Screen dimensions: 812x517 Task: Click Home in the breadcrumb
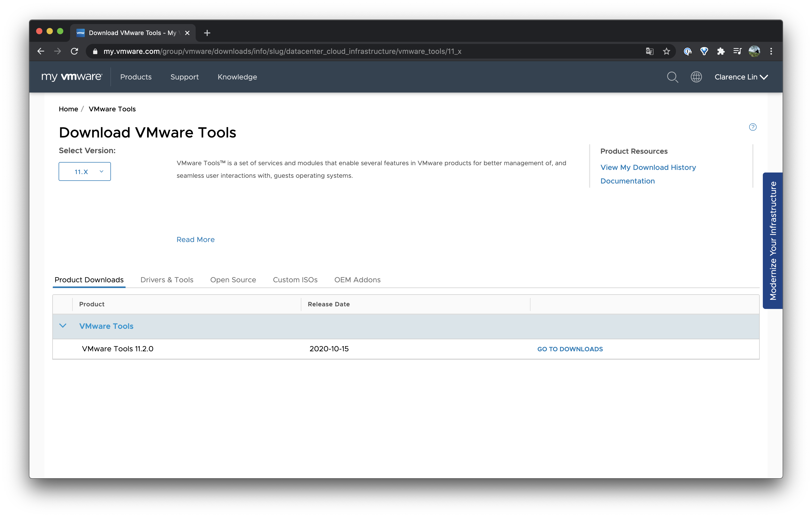pyautogui.click(x=69, y=109)
